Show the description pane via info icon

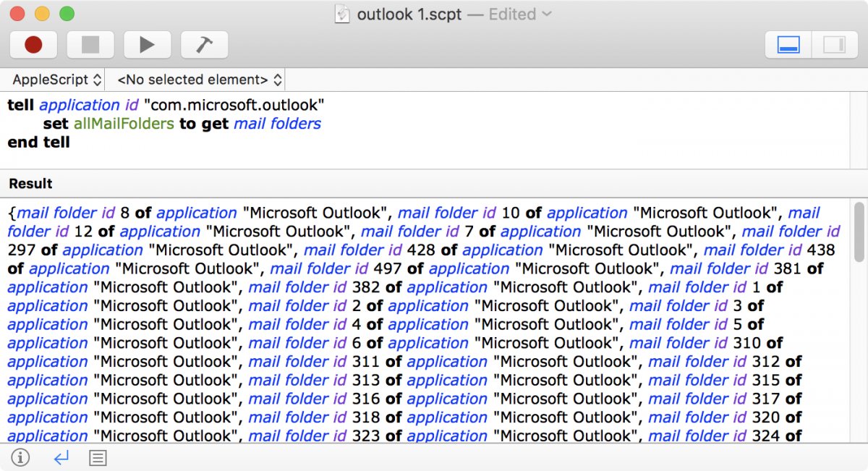pyautogui.click(x=21, y=457)
